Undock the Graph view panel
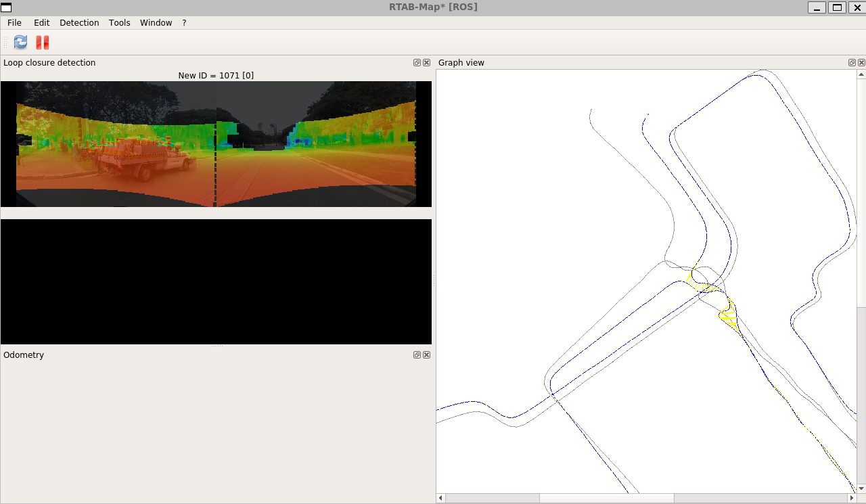866x504 pixels. coord(852,63)
